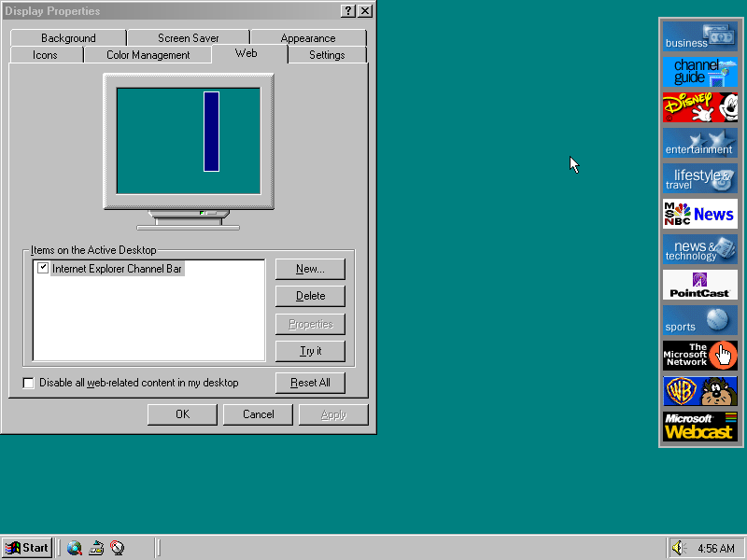
Task: Open the MSNBC News channel
Action: (x=699, y=214)
